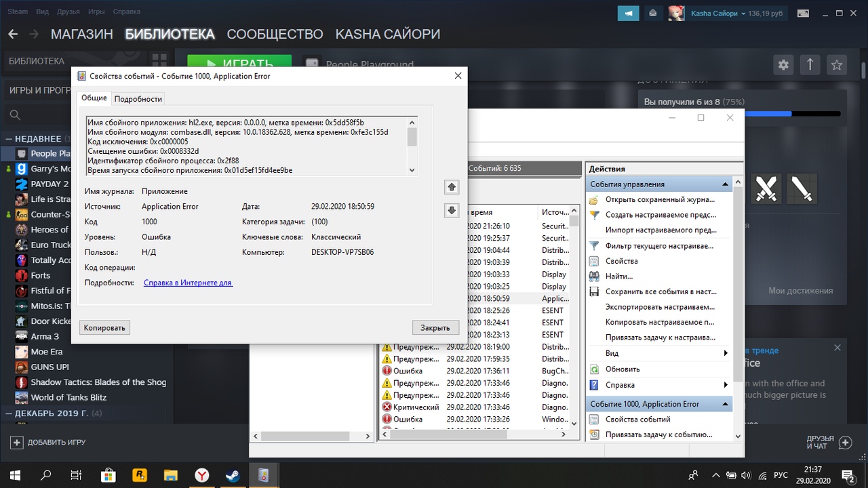
Task: Click the upward arrow button beside gear
Action: (810, 65)
